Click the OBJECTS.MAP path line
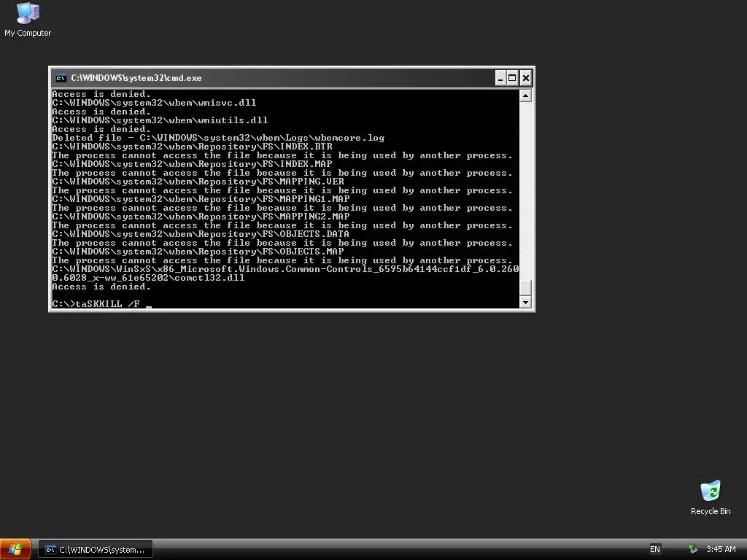Image resolution: width=747 pixels, height=560 pixels. 198,252
